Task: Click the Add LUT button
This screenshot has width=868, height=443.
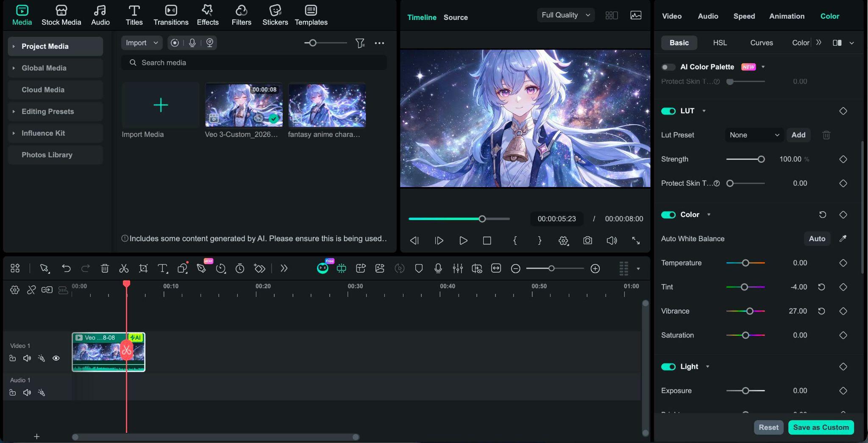Action: pyautogui.click(x=798, y=135)
